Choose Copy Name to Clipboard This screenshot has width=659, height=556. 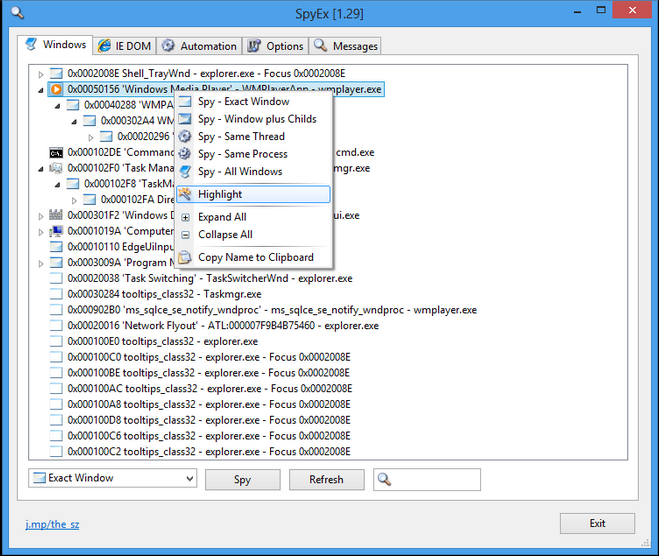(253, 257)
